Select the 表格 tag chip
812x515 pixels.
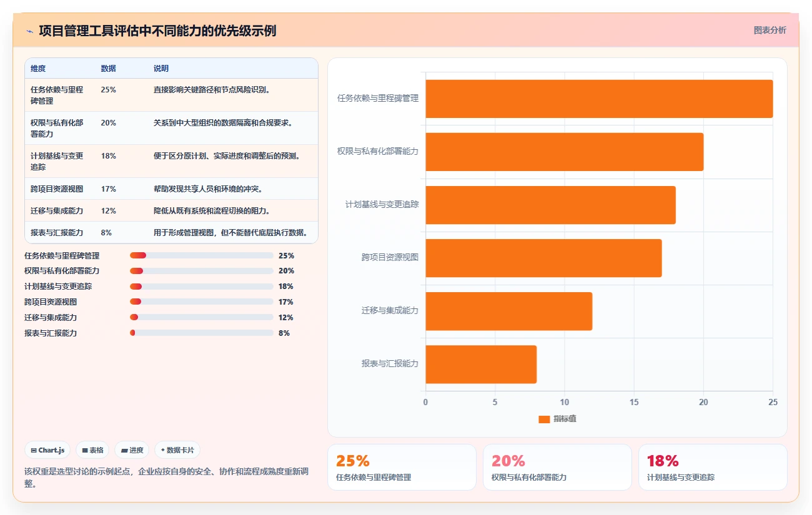pos(92,450)
